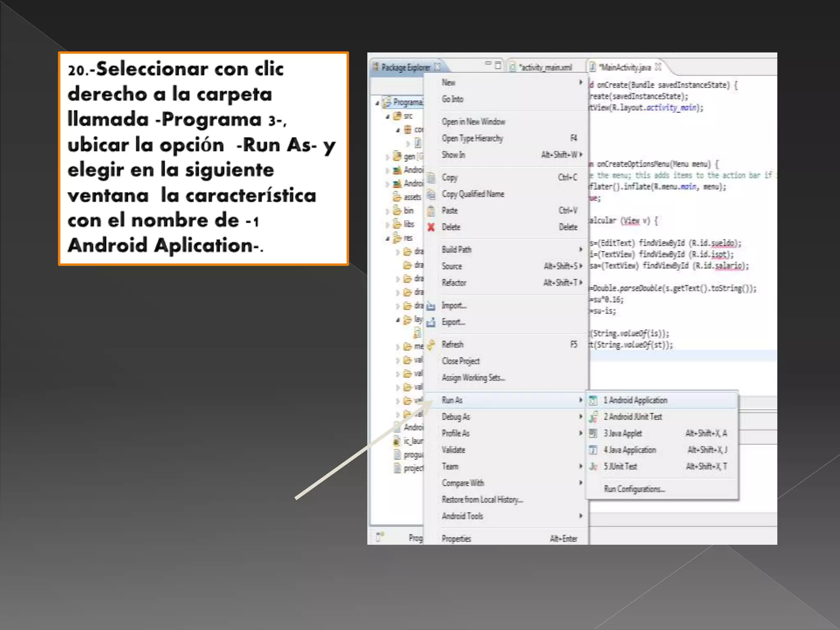This screenshot has width=840, height=630.
Task: Click the Import icon in context menu
Action: click(x=431, y=306)
